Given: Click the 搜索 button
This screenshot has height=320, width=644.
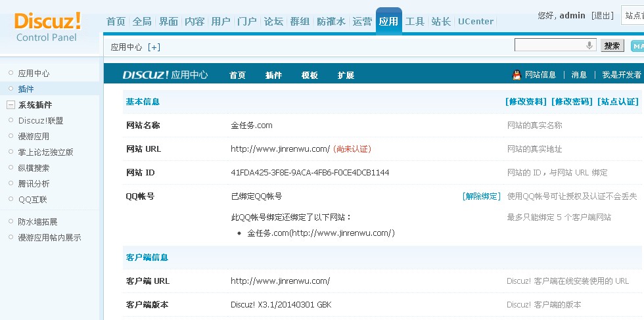Looking at the screenshot, I should coord(612,45).
